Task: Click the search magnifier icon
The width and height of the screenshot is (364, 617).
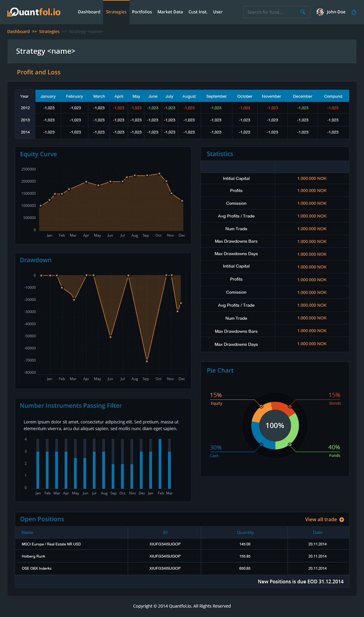Action: (x=303, y=12)
